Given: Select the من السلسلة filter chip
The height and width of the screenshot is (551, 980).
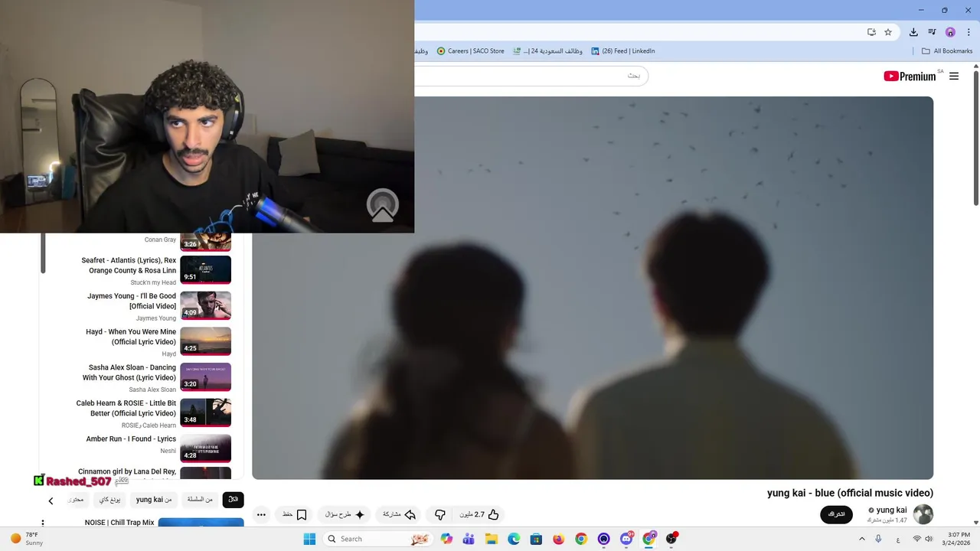Looking at the screenshot, I should 200,500.
